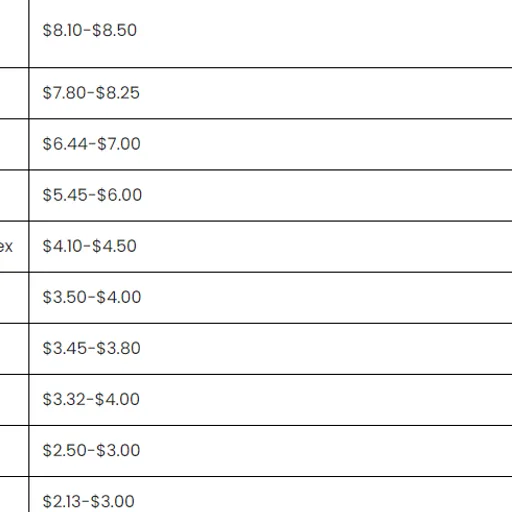
Task: Click the $2.50 lower price value
Action: (65, 451)
